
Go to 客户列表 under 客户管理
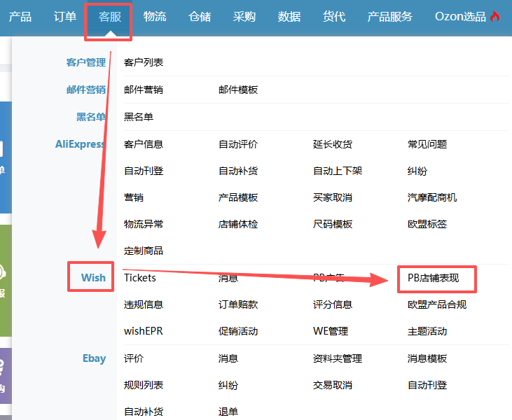click(x=144, y=63)
